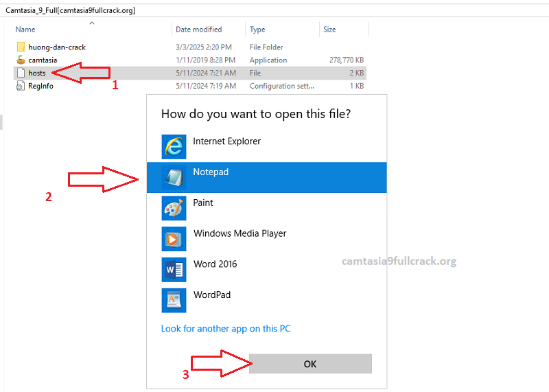Select Notepad from the app list

tap(267, 177)
